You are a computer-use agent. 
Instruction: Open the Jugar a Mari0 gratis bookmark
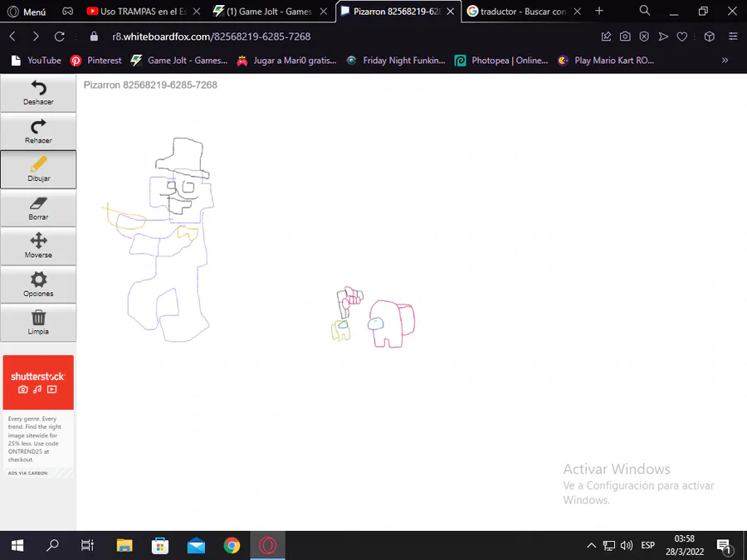287,61
